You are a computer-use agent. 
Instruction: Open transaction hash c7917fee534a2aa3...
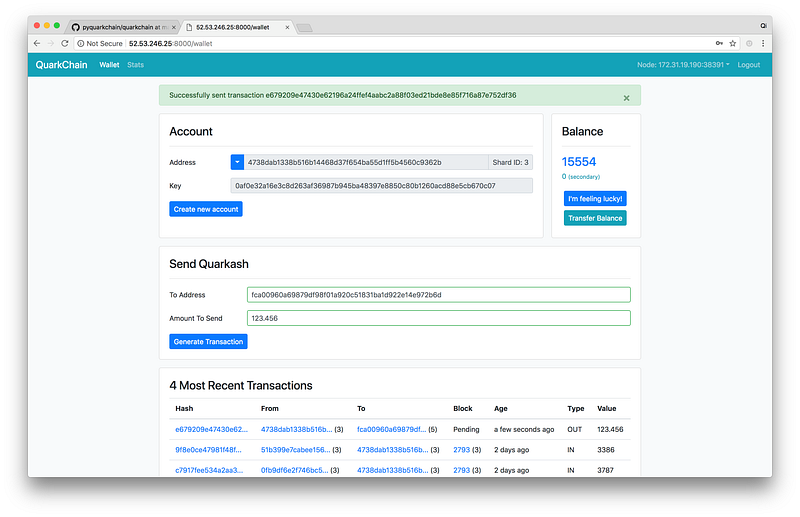click(x=209, y=471)
